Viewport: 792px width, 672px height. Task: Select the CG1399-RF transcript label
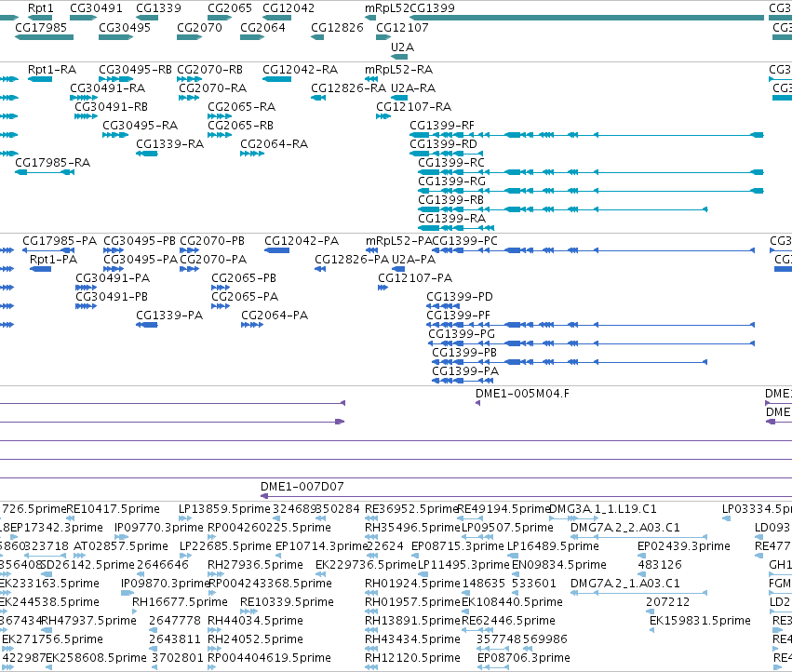[442, 126]
